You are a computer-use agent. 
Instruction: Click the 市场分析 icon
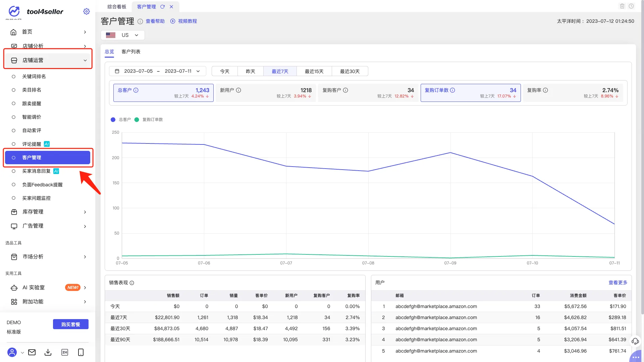[x=14, y=257]
